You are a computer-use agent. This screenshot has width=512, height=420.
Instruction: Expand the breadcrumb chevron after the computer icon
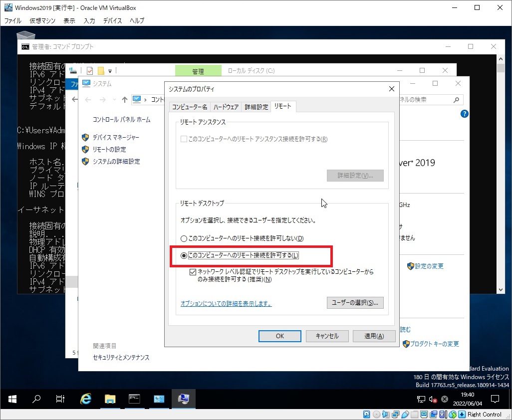(145, 100)
